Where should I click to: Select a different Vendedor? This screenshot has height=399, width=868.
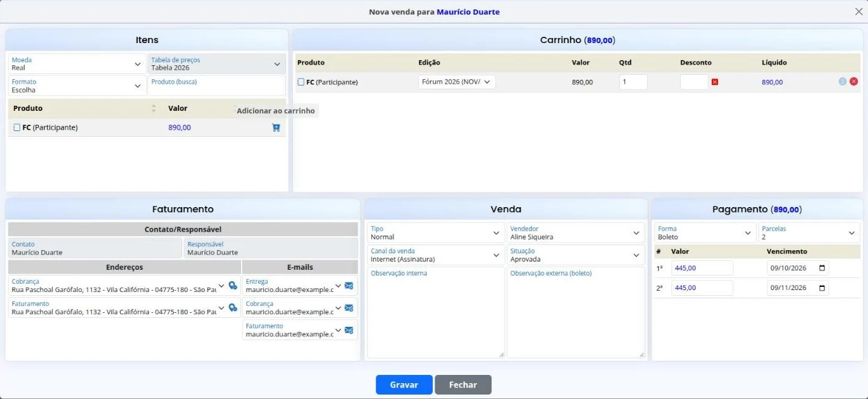(x=576, y=233)
